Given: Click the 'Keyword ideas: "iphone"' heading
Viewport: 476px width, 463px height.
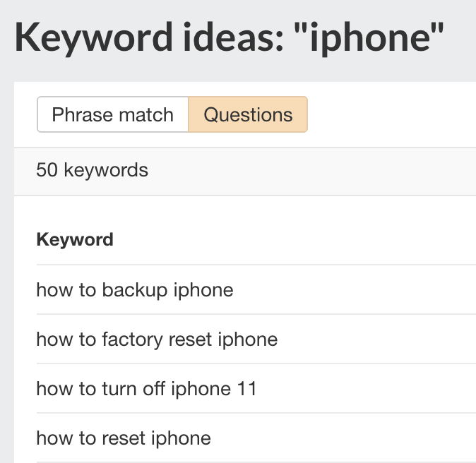Looking at the screenshot, I should [230, 37].
